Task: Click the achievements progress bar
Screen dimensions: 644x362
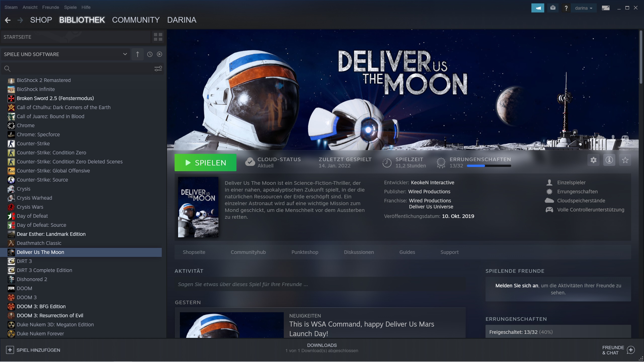Action: [x=489, y=166]
